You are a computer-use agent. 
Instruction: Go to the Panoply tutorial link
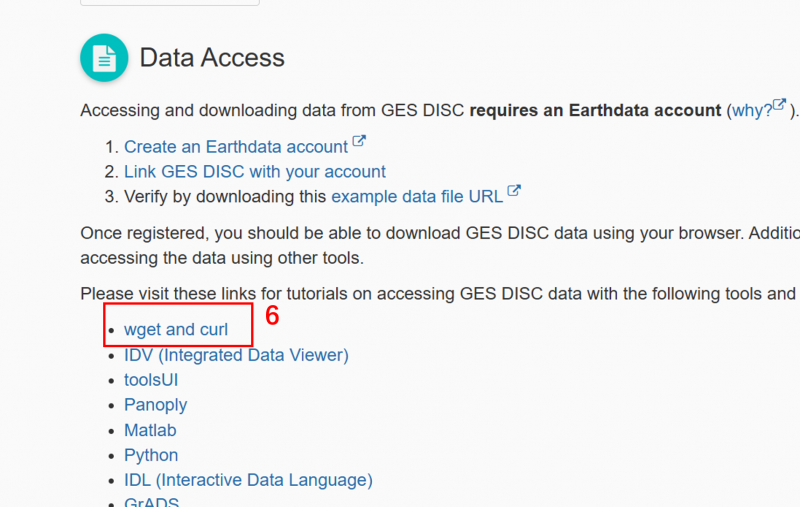155,405
